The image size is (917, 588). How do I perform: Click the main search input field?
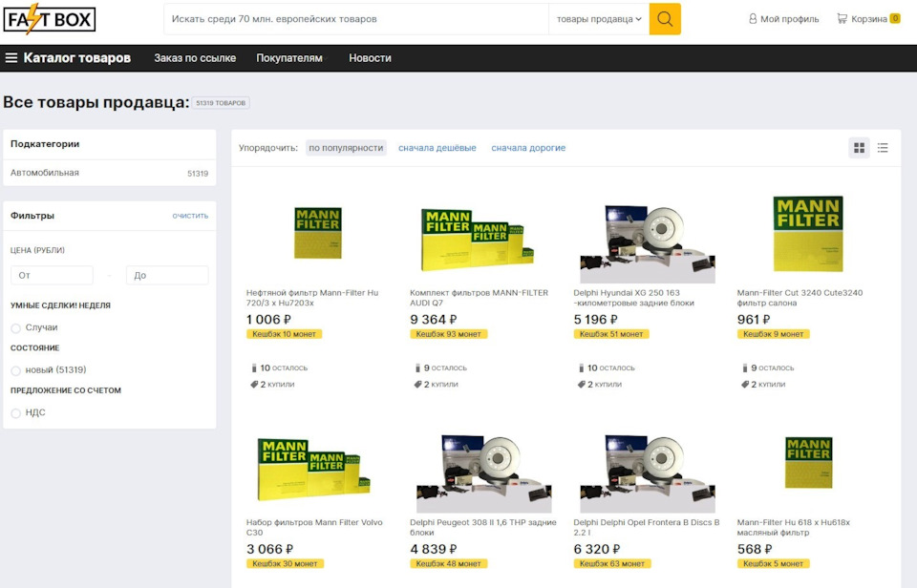[x=356, y=19]
